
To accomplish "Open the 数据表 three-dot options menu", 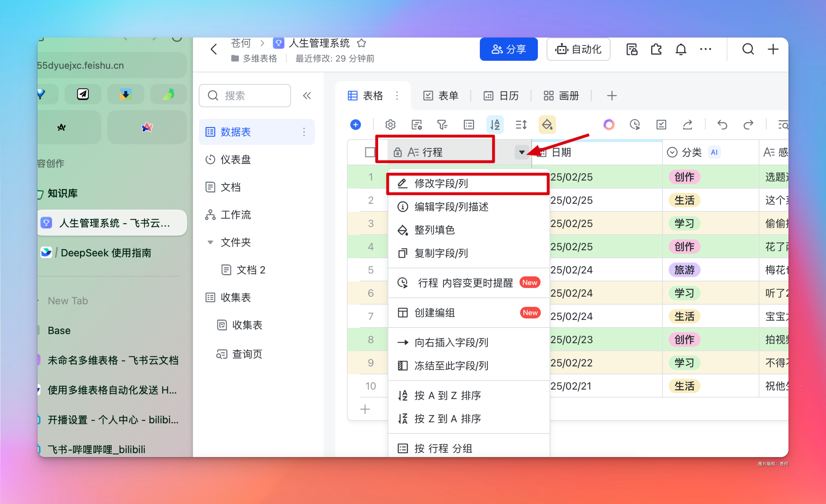I will point(304,132).
